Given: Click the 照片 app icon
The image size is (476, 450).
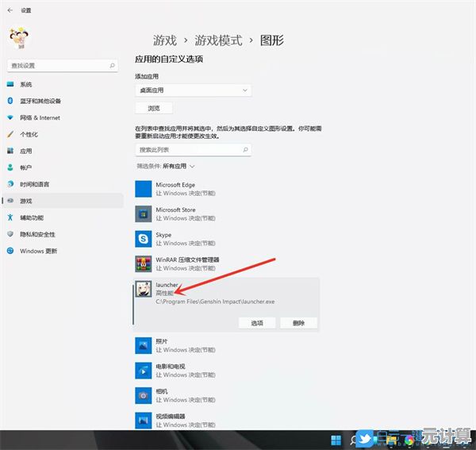Looking at the screenshot, I should (x=144, y=345).
